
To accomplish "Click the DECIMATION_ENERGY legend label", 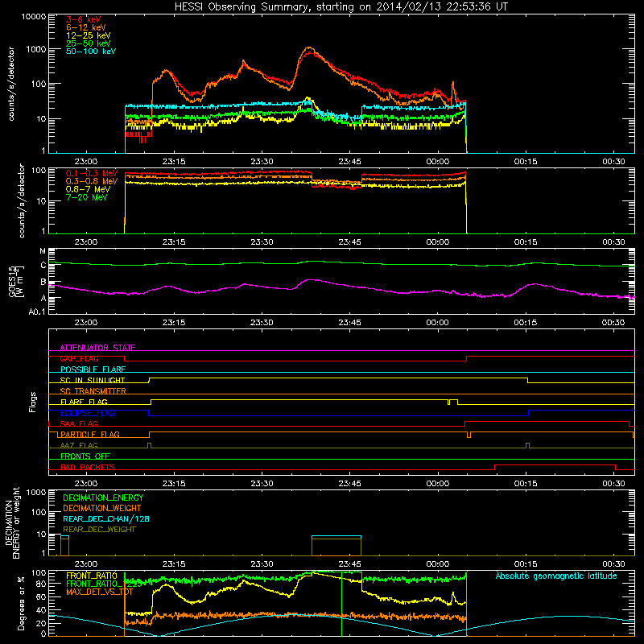I will tap(103, 497).
